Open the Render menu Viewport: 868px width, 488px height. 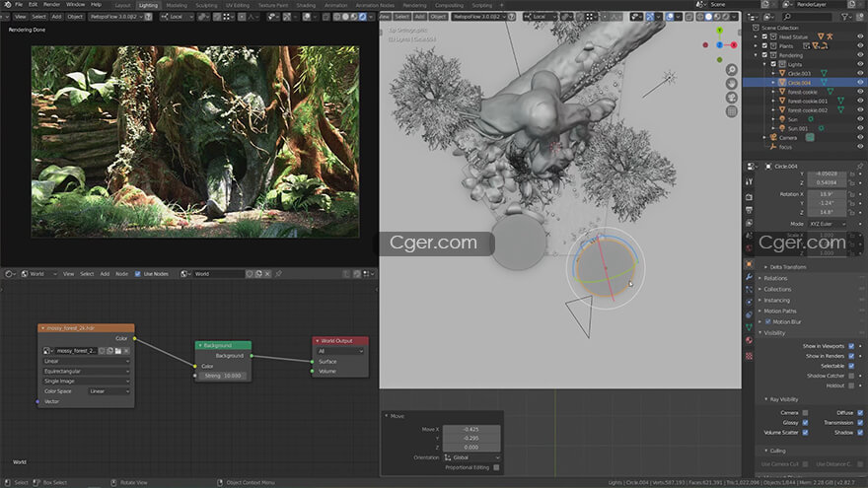click(51, 4)
